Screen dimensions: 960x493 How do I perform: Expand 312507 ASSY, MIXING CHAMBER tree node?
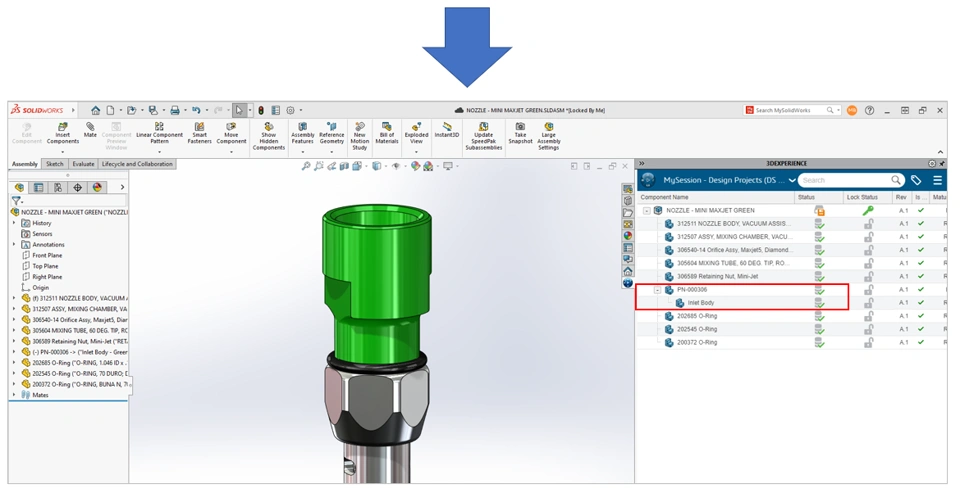click(14, 309)
